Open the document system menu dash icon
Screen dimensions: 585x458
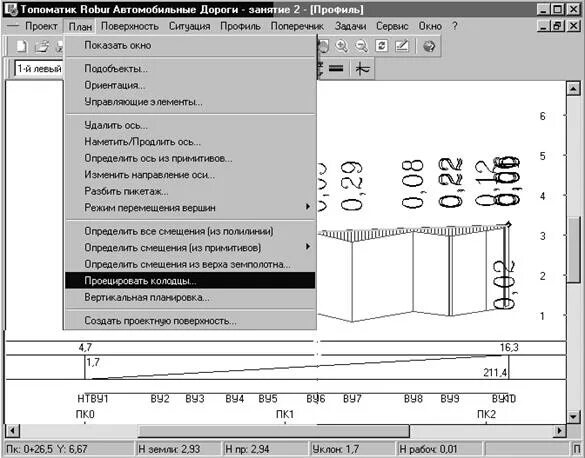click(13, 26)
